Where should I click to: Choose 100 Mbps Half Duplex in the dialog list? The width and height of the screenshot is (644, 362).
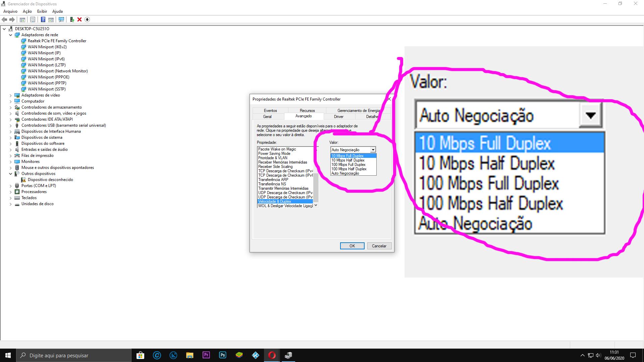coord(353,169)
